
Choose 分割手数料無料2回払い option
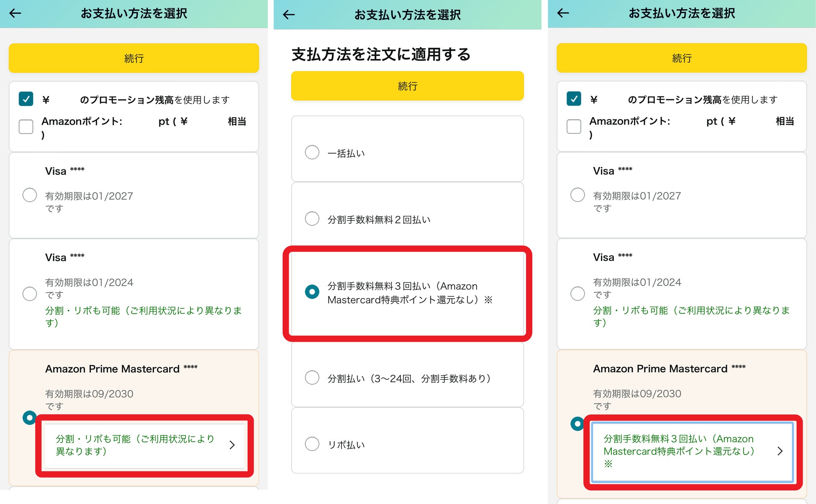click(312, 218)
